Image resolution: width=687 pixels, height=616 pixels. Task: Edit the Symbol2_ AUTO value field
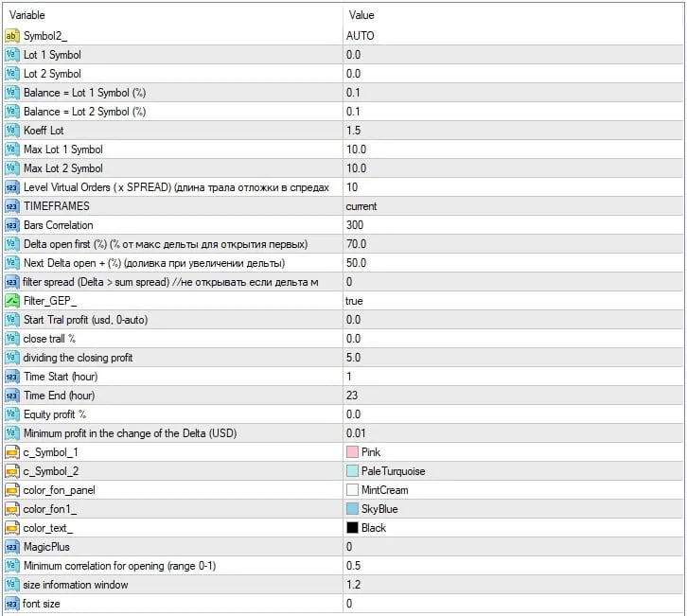tap(361, 36)
